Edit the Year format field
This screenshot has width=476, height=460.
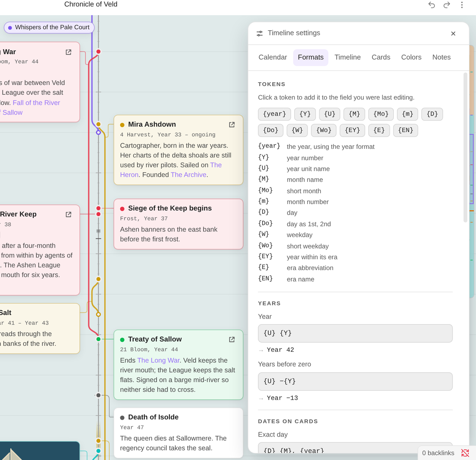355,333
